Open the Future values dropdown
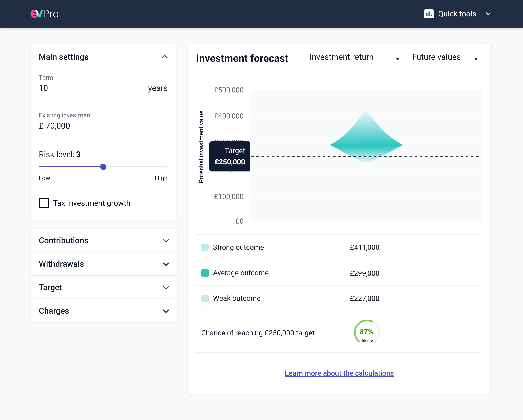 coord(446,58)
